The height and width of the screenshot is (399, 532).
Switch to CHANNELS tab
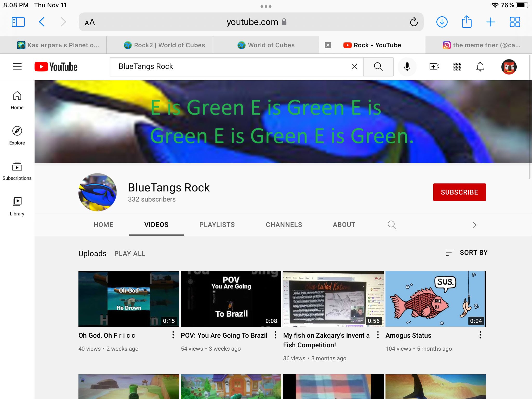coord(284,225)
